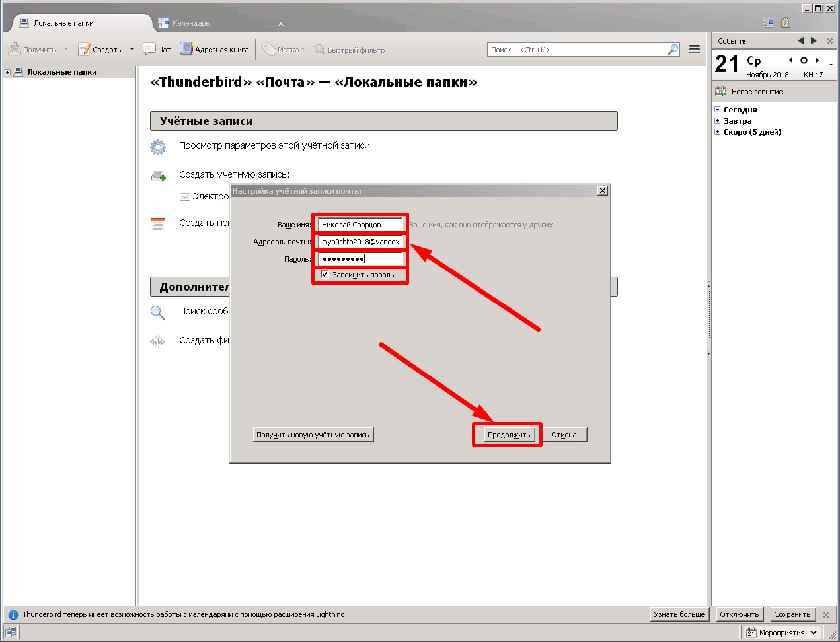840x642 pixels.
Task: Click the calendar tab icon at top right
Action: [768, 22]
